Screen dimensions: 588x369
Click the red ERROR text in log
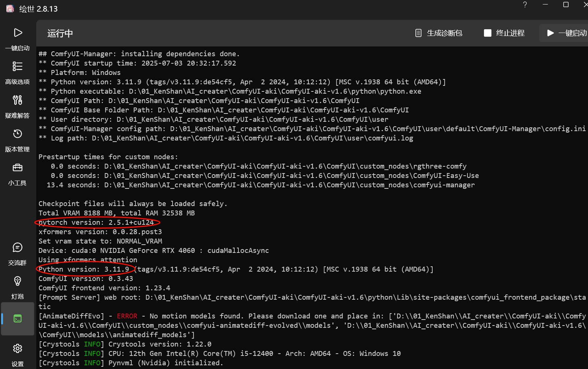(x=127, y=316)
